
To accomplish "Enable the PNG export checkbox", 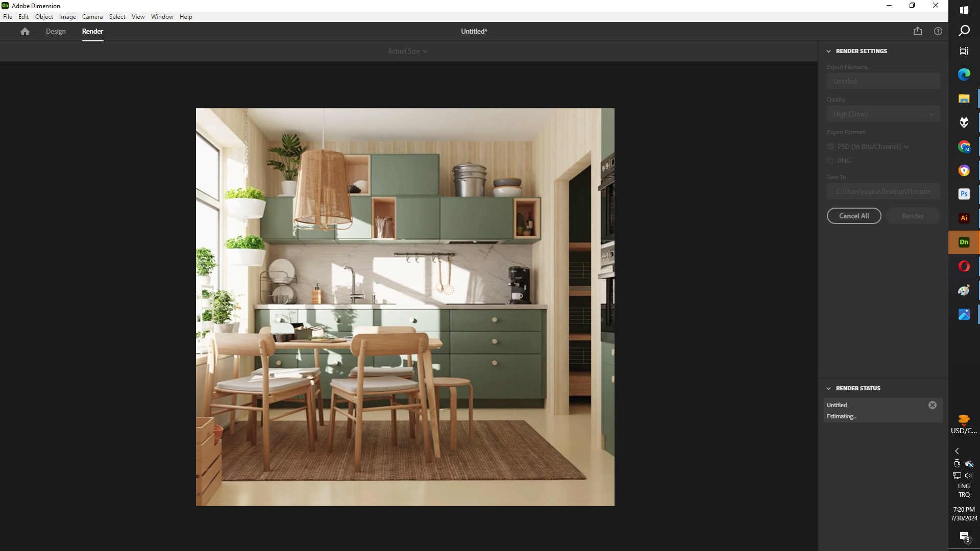I will click(830, 161).
